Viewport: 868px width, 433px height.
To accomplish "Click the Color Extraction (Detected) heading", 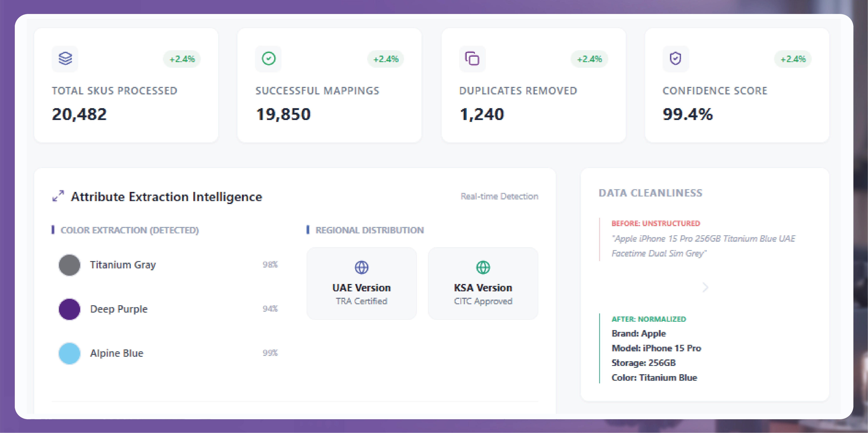I will tap(129, 230).
